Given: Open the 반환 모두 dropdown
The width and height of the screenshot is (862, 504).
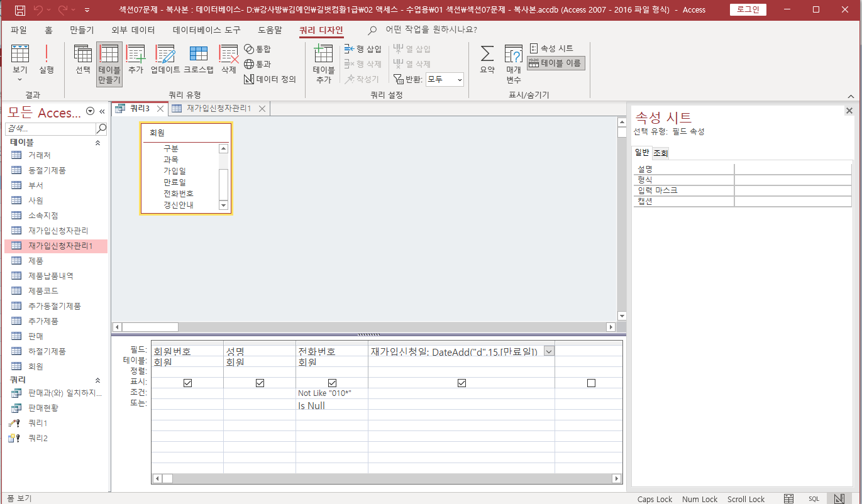Looking at the screenshot, I should point(445,79).
